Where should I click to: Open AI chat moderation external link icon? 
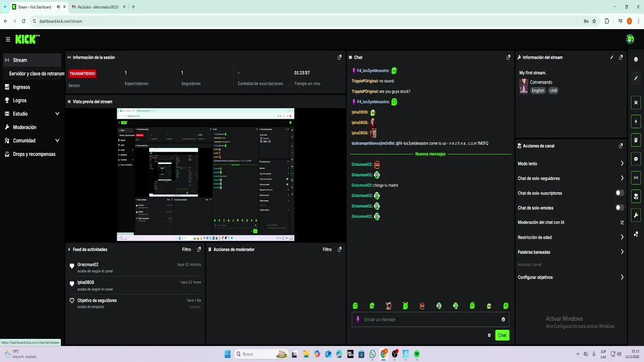click(x=622, y=222)
